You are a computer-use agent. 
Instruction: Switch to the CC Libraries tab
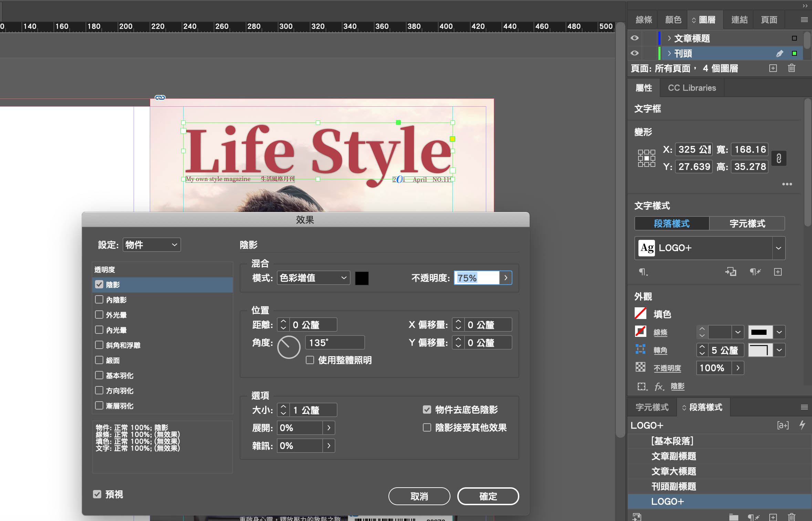pyautogui.click(x=691, y=88)
